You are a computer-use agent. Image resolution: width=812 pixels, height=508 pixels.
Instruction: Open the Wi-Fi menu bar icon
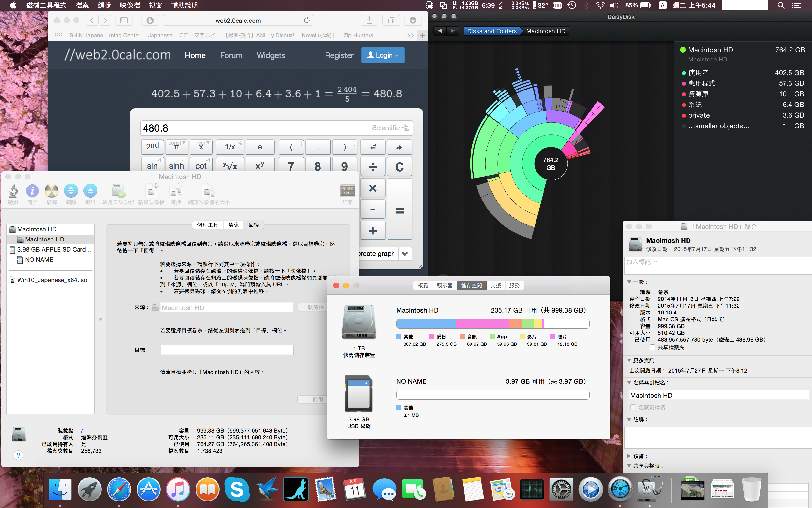[600, 5]
